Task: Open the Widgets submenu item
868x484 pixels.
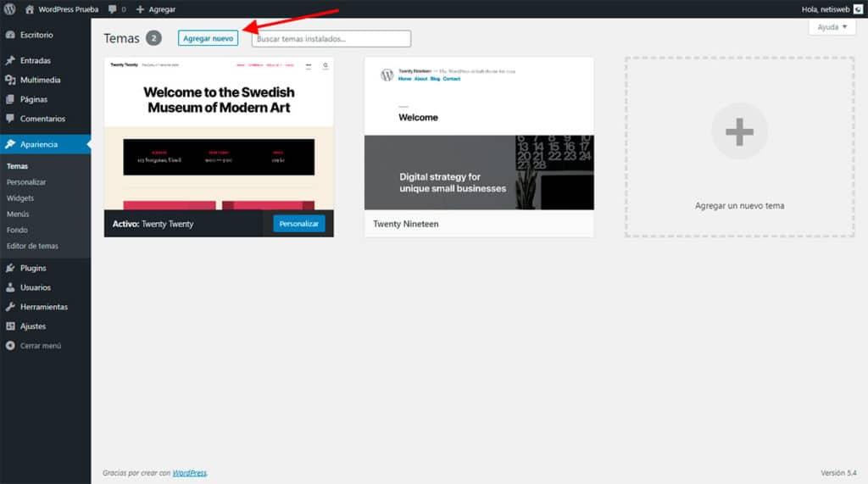Action: click(x=20, y=198)
